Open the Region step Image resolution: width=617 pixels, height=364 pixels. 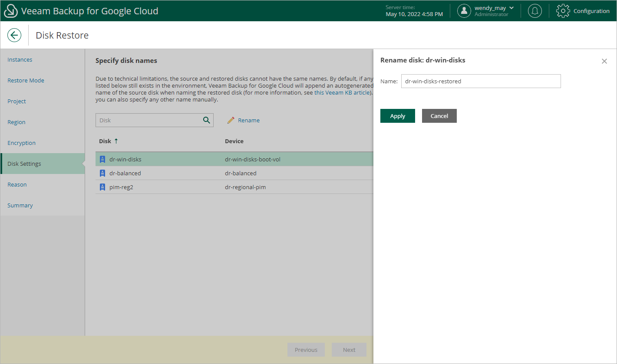point(16,122)
